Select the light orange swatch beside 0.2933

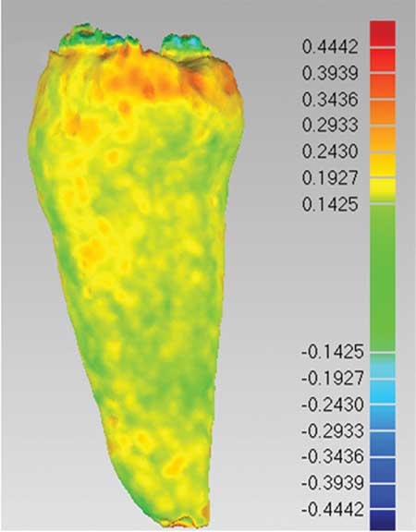(x=383, y=139)
